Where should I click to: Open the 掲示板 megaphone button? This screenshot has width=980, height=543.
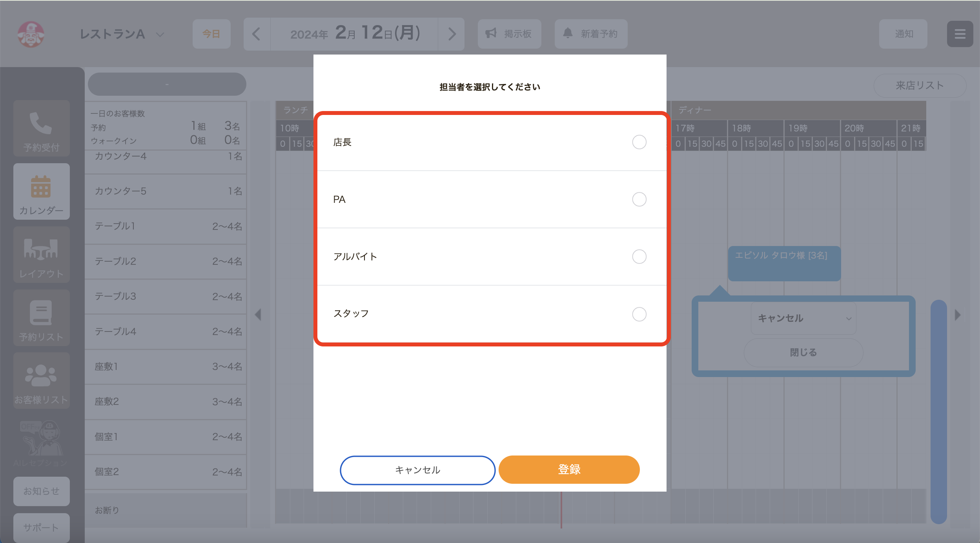pyautogui.click(x=509, y=34)
